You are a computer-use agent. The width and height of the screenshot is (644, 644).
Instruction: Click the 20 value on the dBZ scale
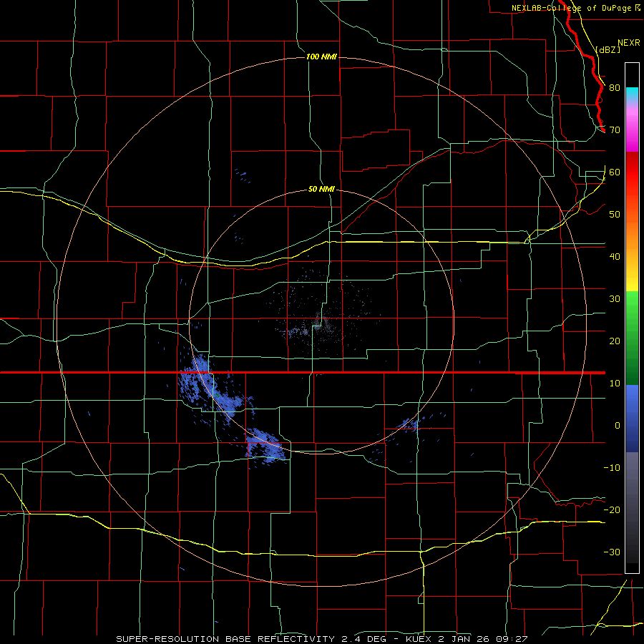pyautogui.click(x=615, y=341)
